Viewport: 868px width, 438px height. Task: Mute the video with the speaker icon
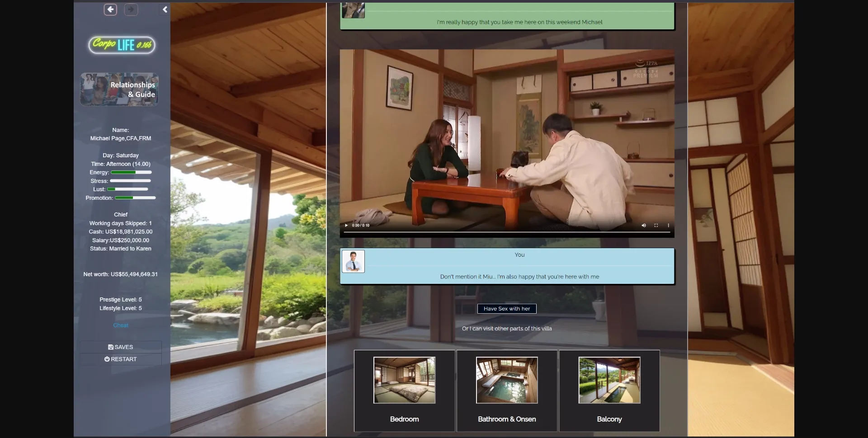pyautogui.click(x=643, y=225)
